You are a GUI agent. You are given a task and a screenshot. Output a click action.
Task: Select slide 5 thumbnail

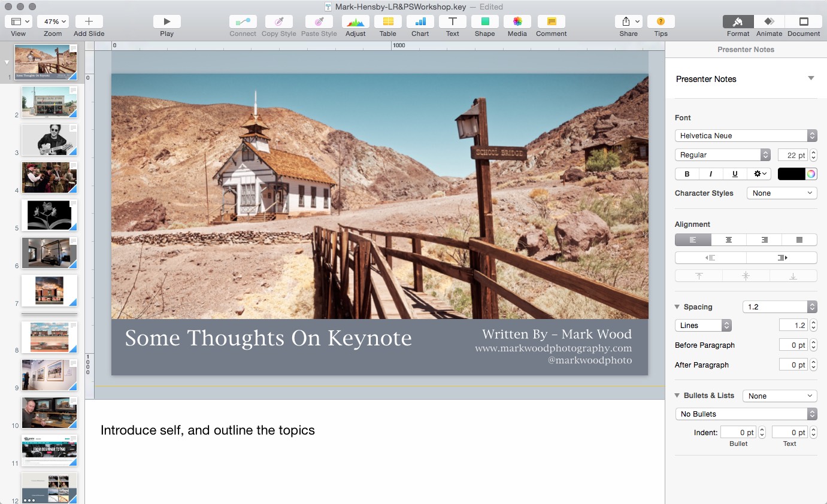(49, 215)
